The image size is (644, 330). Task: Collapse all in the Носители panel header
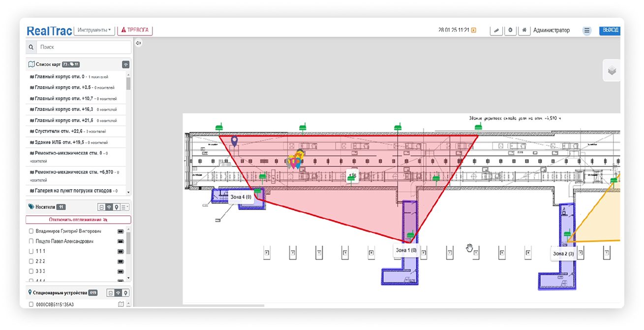pos(101,207)
